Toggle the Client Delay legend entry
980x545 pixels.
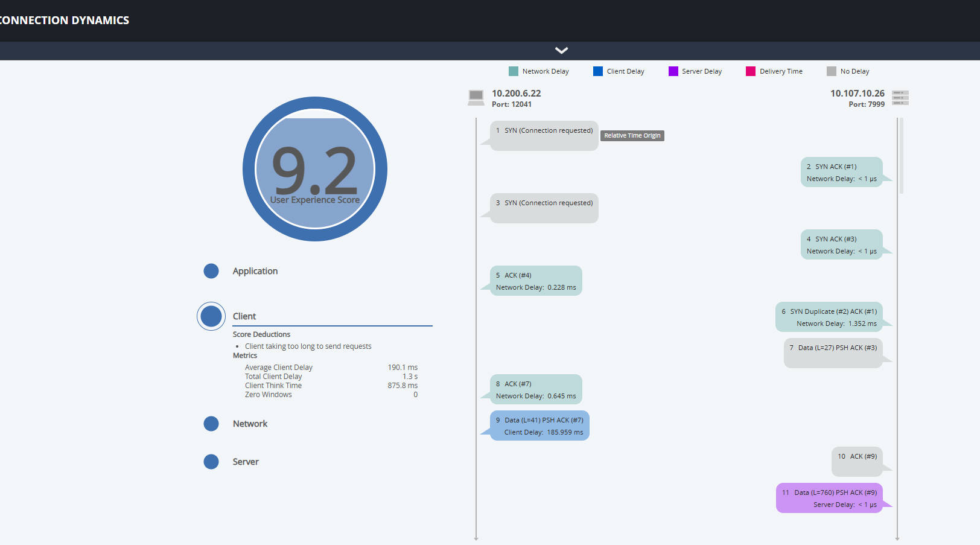[x=619, y=71]
